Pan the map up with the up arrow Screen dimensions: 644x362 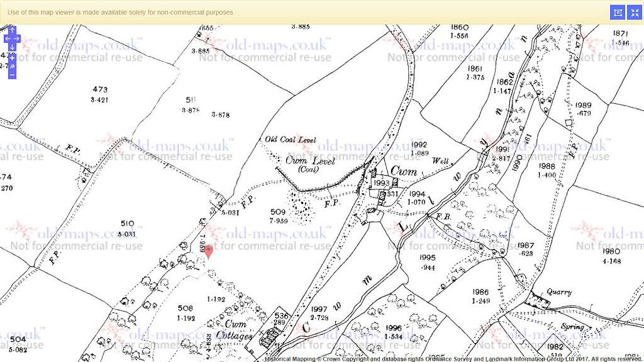click(13, 30)
